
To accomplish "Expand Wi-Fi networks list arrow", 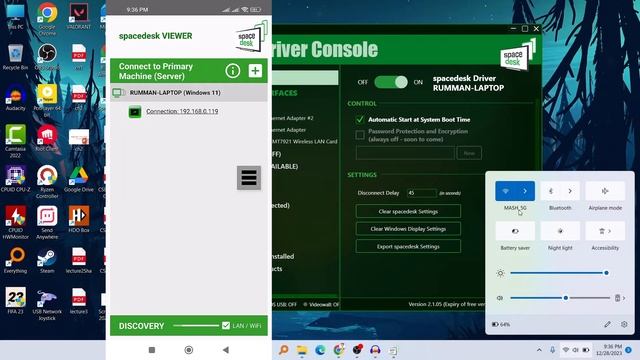I will click(x=525, y=191).
